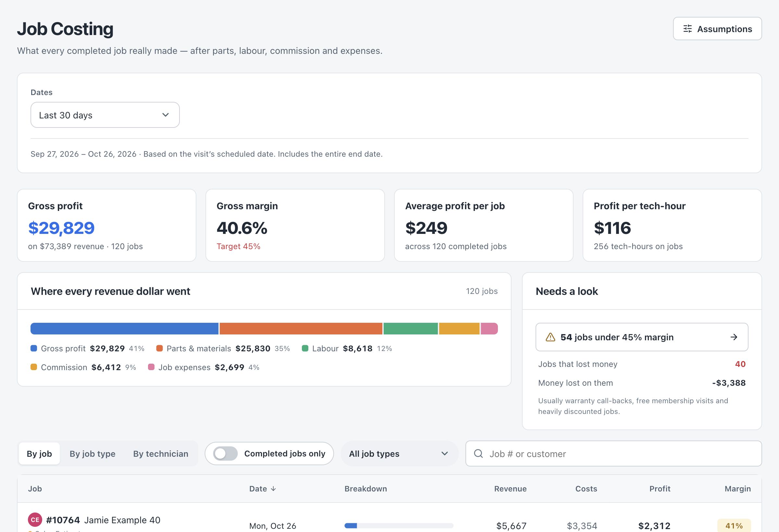Click the chevron in All job types
This screenshot has width=779, height=532.
(x=445, y=453)
